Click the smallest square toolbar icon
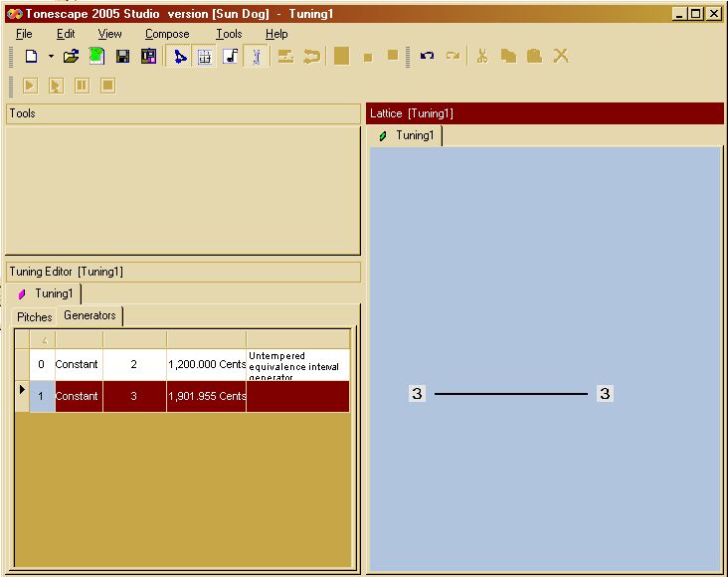The width and height of the screenshot is (728, 577). pyautogui.click(x=368, y=58)
